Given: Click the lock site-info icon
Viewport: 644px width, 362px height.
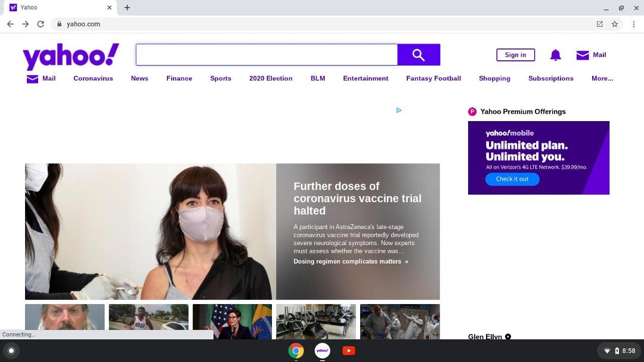Looking at the screenshot, I should point(59,24).
